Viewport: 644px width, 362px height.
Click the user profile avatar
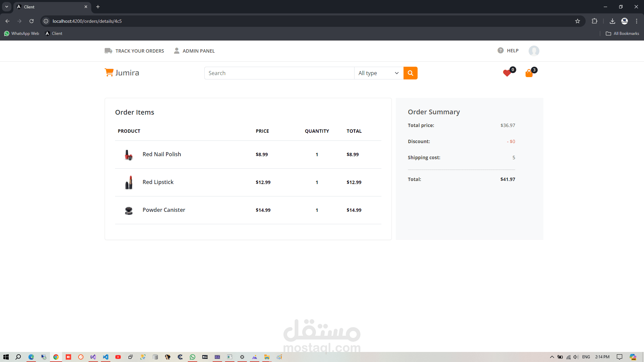[534, 51]
